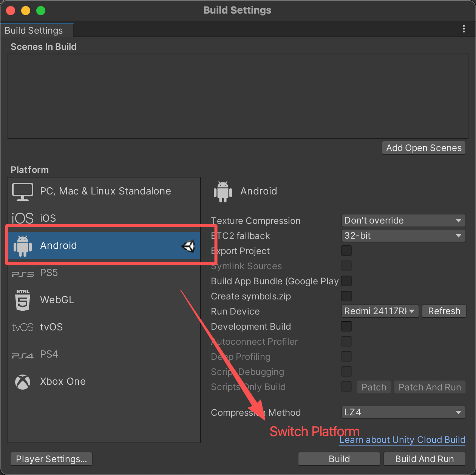Viewport: 476px width, 475px height.
Task: Enable the Export Project checkbox
Action: click(346, 251)
